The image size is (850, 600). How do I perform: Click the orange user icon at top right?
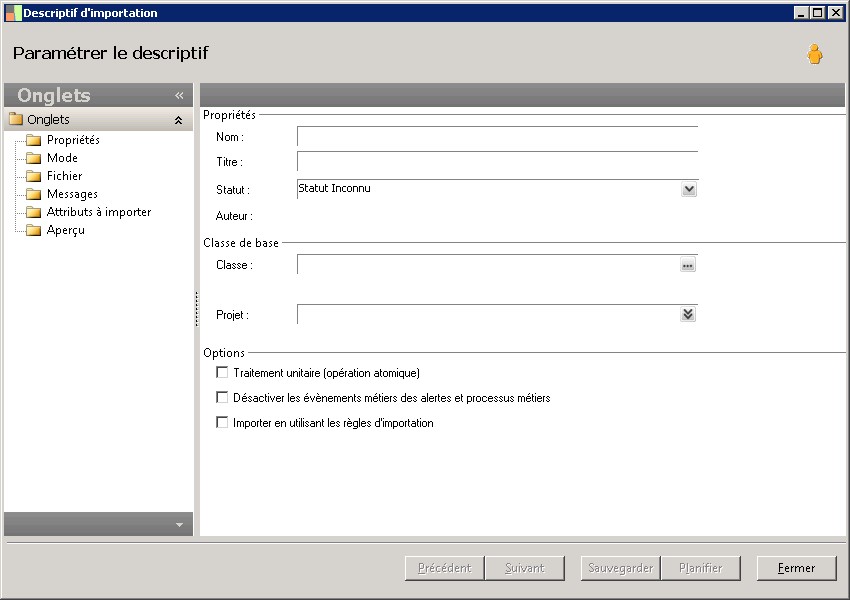pos(815,55)
